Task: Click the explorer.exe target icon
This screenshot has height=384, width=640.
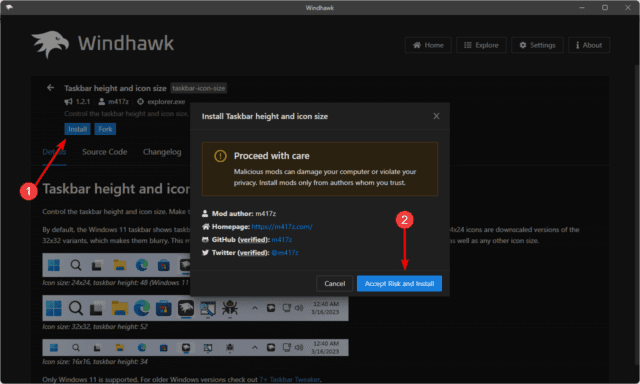Action: click(x=140, y=102)
